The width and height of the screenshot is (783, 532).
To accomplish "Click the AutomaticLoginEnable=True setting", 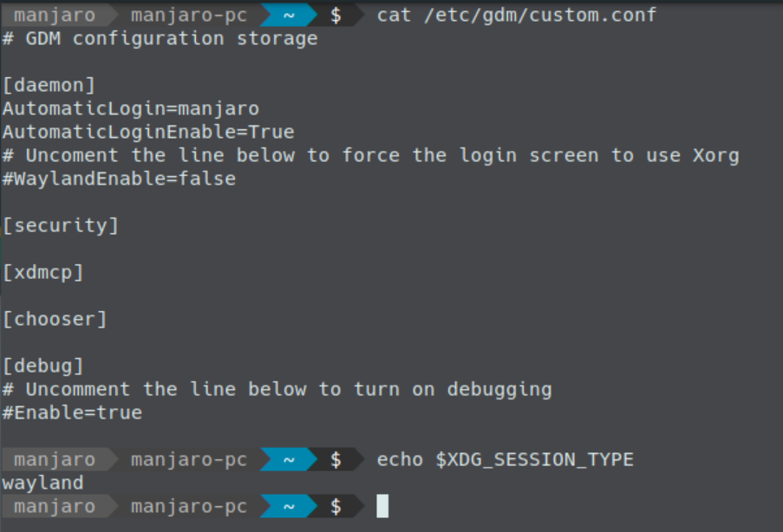I will 148,133.
